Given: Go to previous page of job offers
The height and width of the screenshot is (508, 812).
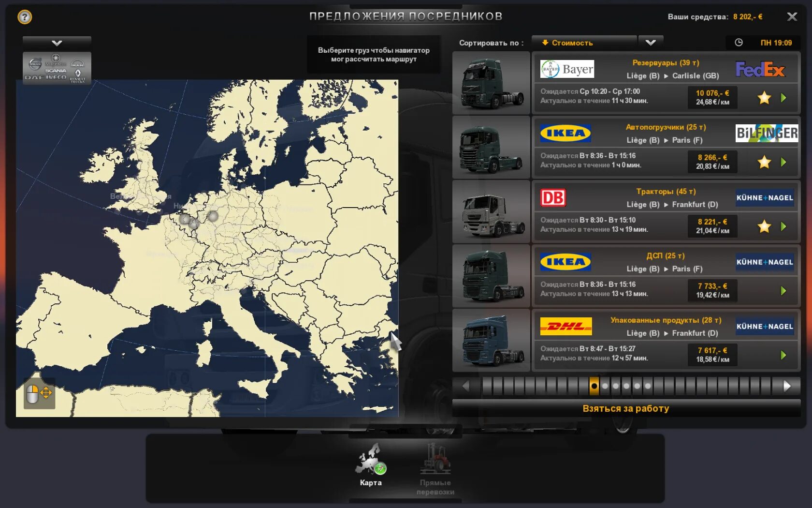Looking at the screenshot, I should pyautogui.click(x=466, y=386).
